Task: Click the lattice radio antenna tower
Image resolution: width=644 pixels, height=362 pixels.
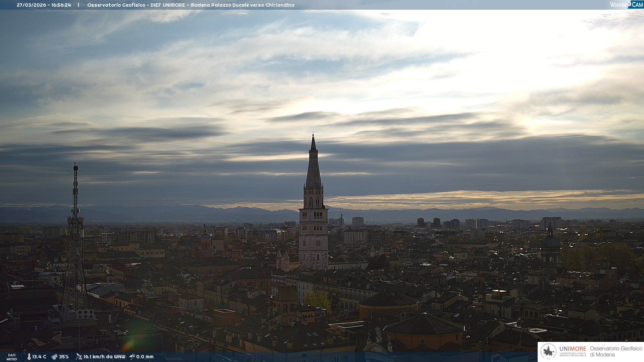Action: tap(75, 241)
